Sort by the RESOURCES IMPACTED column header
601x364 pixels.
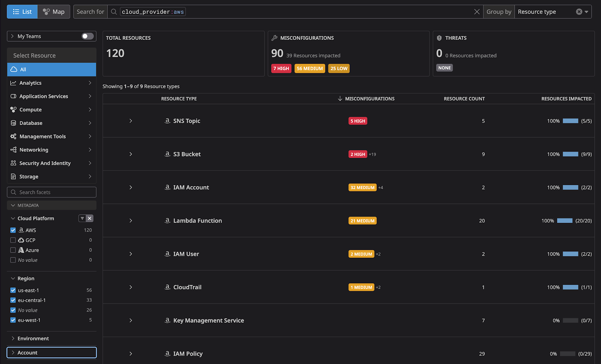click(x=566, y=99)
